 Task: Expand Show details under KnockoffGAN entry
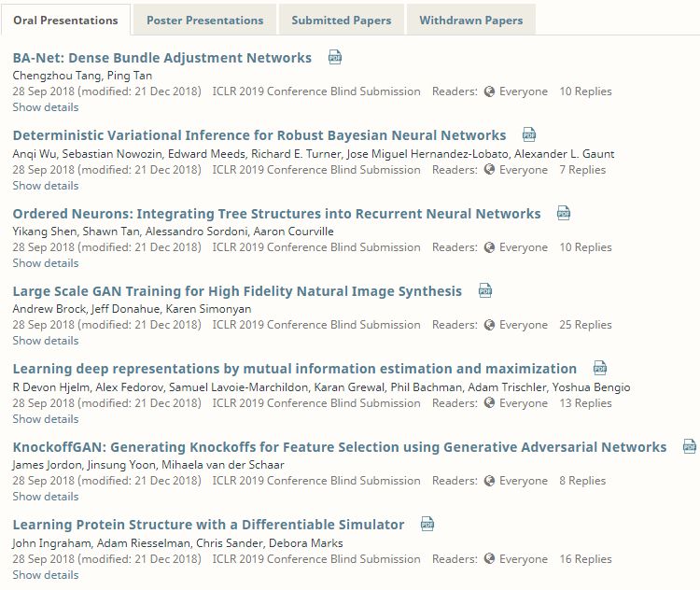46,497
